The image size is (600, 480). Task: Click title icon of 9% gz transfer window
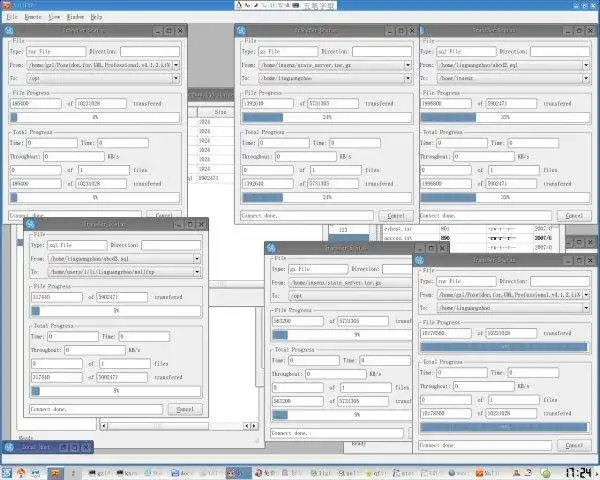tap(271, 248)
